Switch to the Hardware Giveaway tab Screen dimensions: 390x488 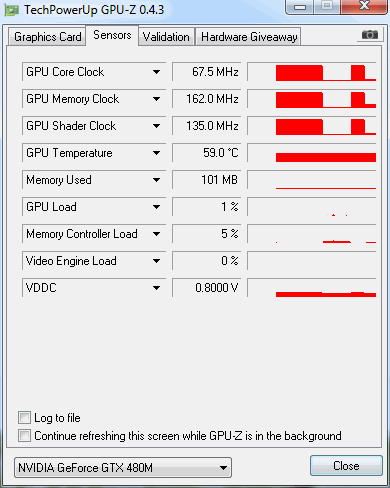click(249, 37)
